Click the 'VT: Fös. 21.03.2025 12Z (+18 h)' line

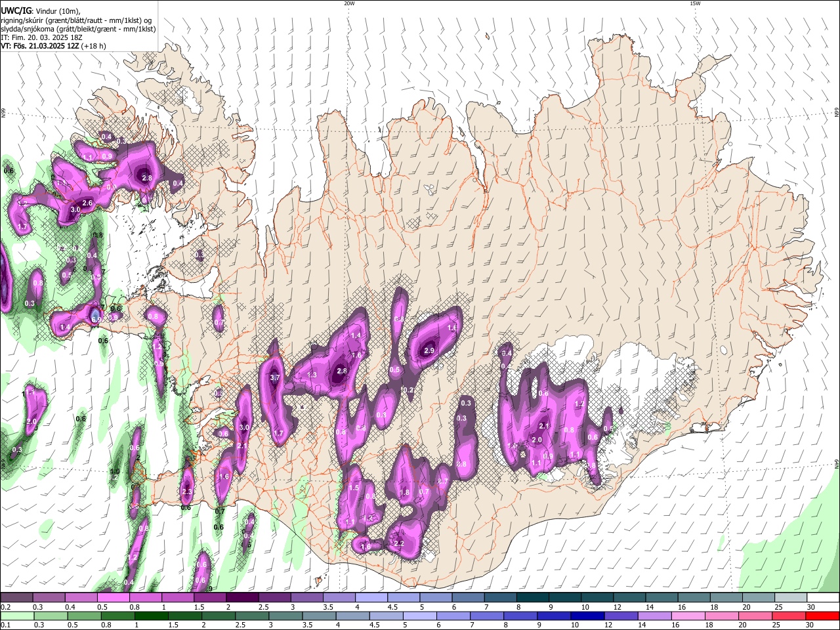tap(53, 46)
